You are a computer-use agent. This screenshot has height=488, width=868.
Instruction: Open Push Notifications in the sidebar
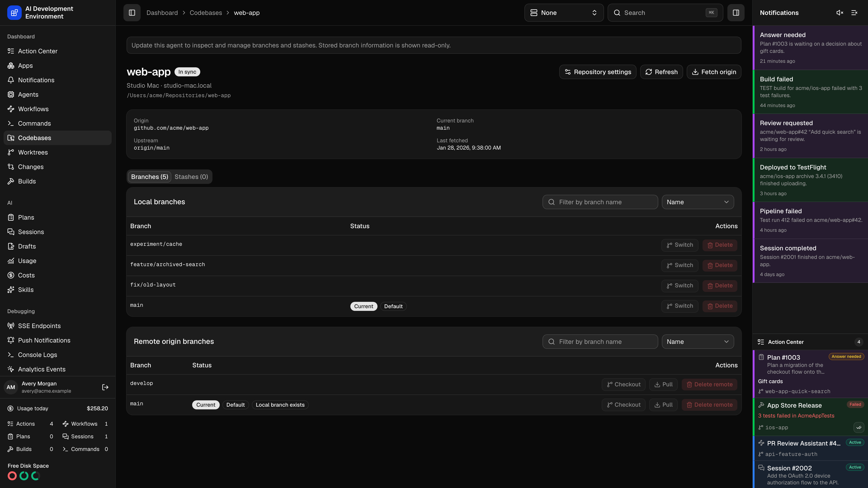(x=58, y=340)
